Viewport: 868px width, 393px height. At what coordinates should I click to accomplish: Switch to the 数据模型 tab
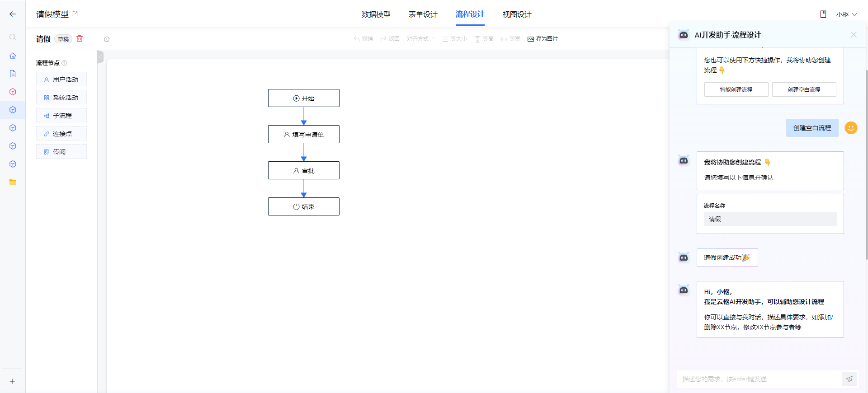pyautogui.click(x=376, y=14)
